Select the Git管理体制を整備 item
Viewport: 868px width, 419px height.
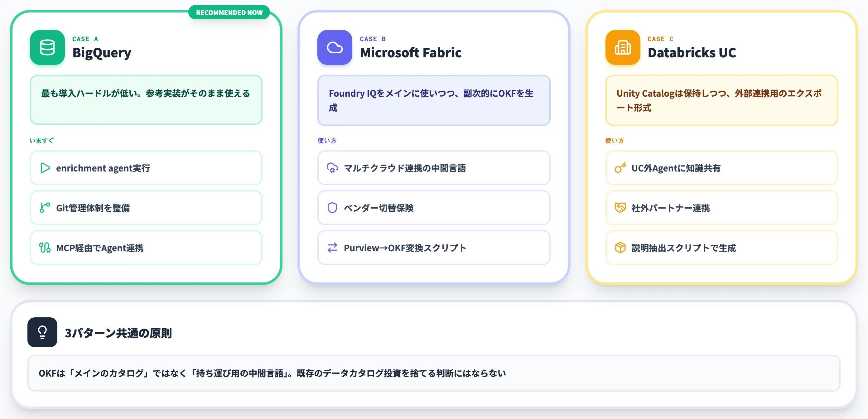pos(146,208)
